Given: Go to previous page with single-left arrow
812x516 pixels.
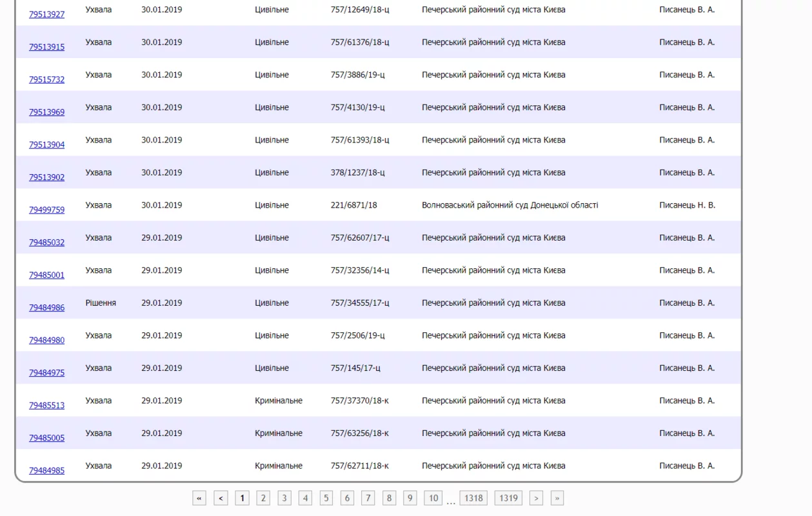Looking at the screenshot, I should pos(221,498).
